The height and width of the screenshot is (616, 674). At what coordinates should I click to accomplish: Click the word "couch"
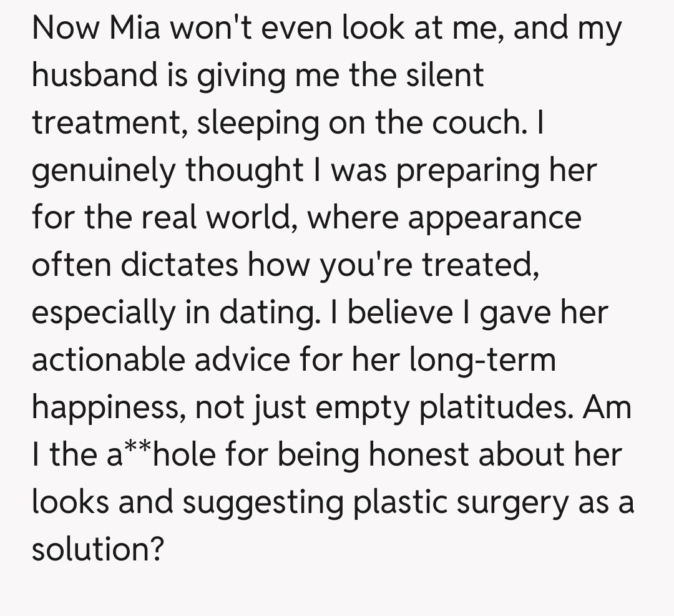pyautogui.click(x=479, y=123)
